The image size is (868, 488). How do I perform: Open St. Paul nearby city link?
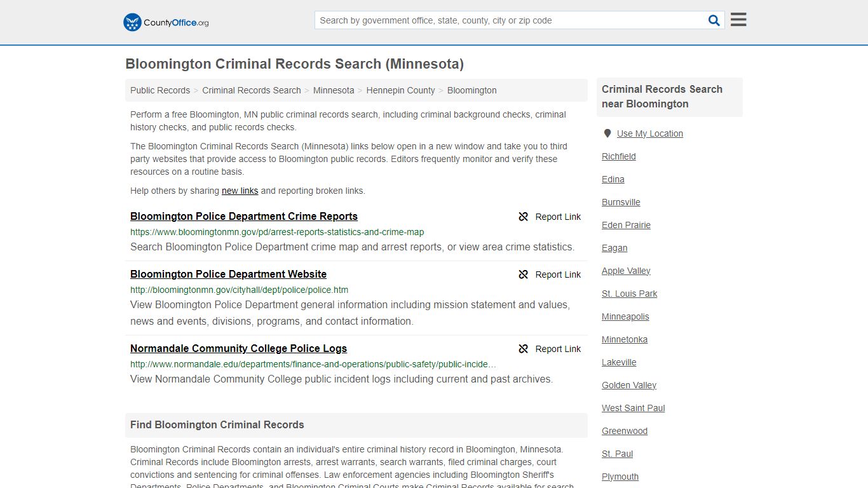[618, 454]
